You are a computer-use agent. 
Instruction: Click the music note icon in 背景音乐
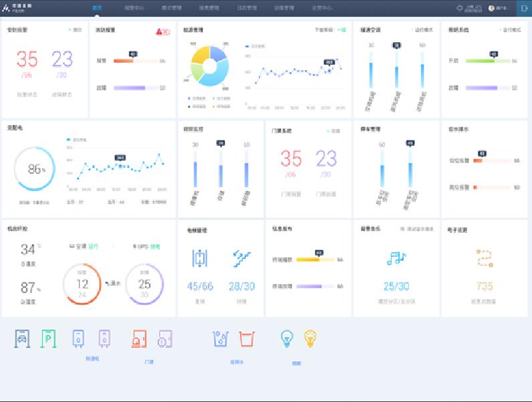(x=396, y=258)
